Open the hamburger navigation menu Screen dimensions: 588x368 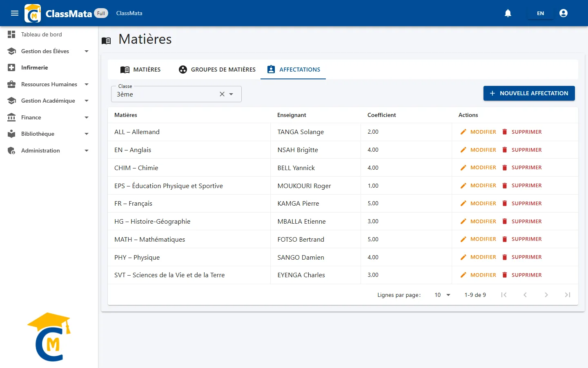pos(15,13)
